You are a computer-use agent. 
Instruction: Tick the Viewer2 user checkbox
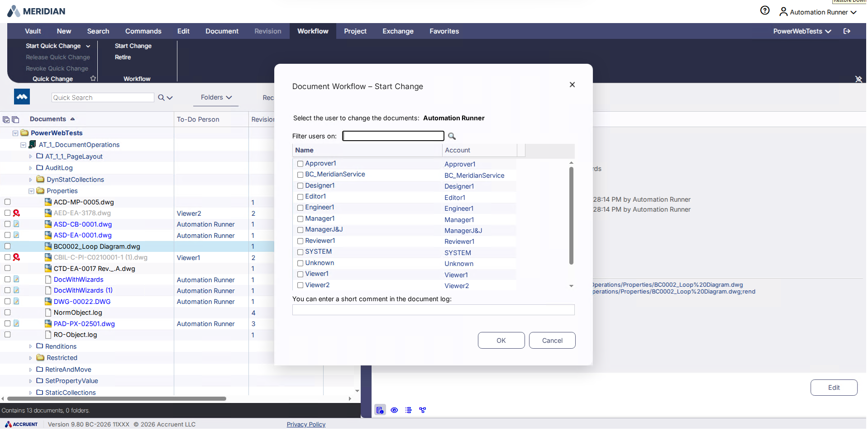tap(300, 285)
